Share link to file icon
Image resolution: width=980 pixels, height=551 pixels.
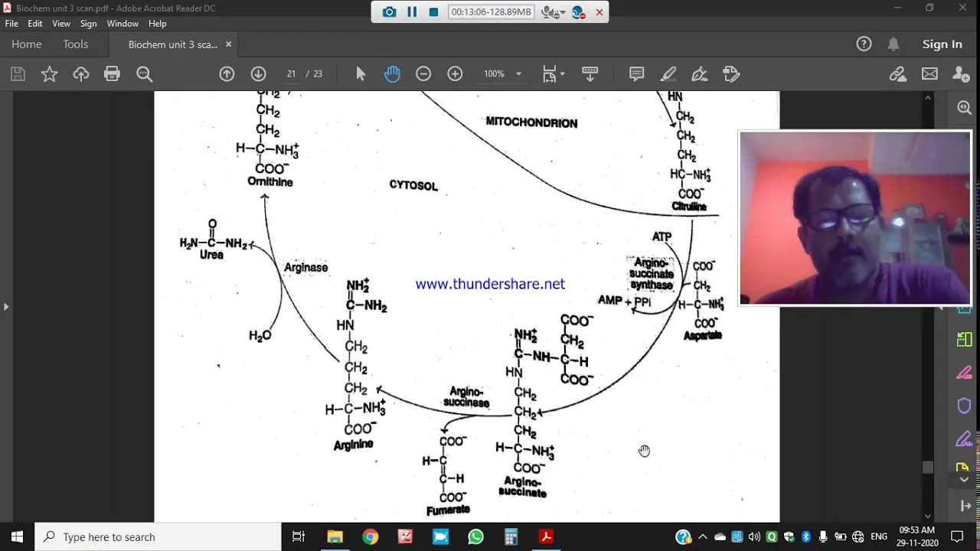tap(898, 74)
